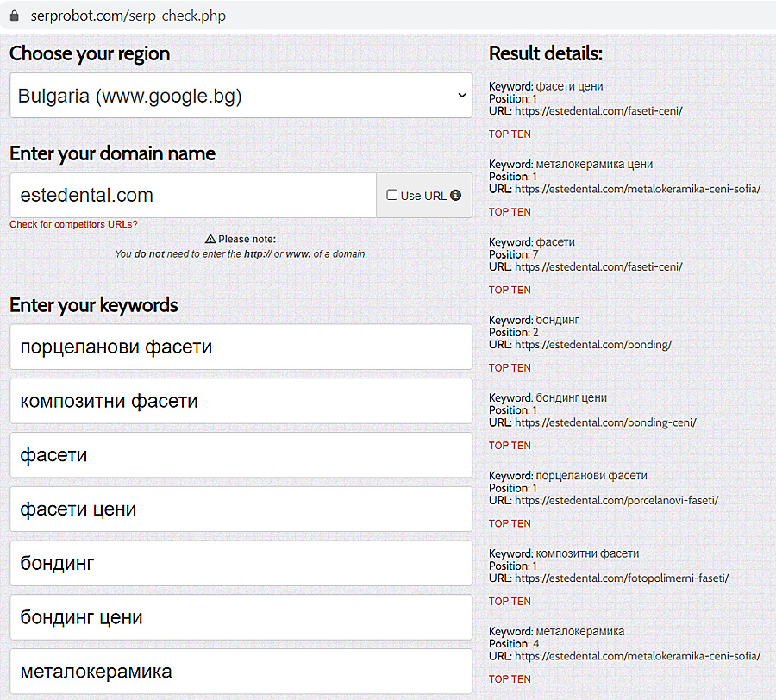The height and width of the screenshot is (700, 776).
Task: Open TOP TEN link for металокерамика цени result
Action: coord(510,212)
